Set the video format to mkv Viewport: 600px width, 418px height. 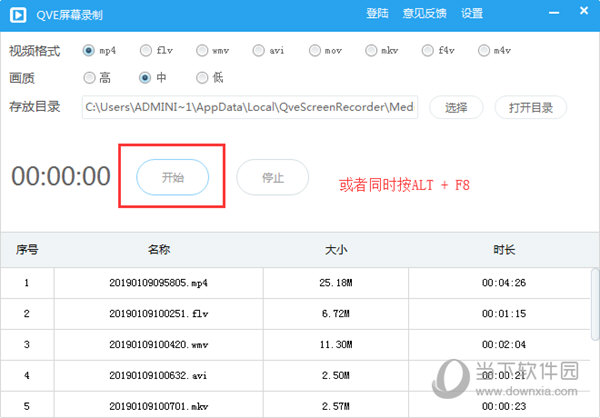[371, 50]
